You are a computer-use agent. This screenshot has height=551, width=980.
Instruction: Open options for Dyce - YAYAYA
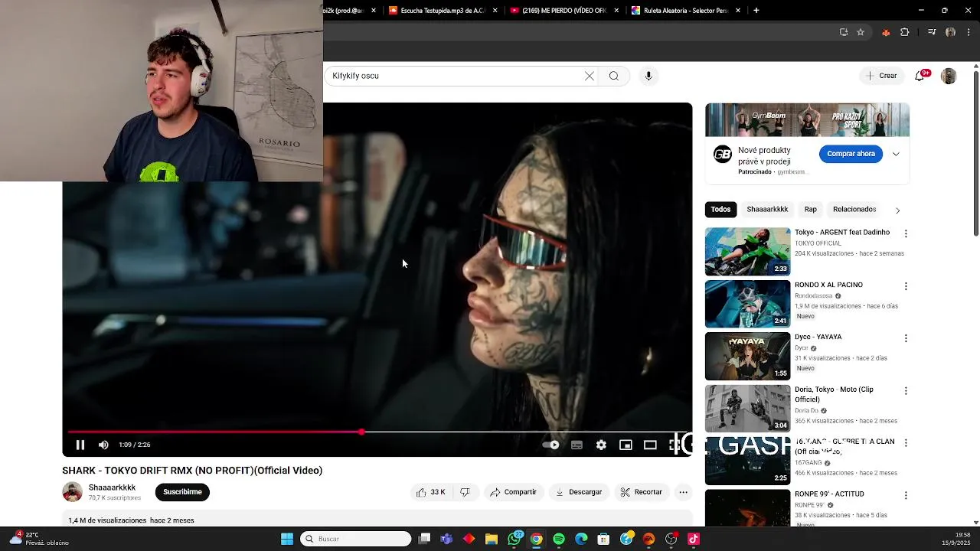pos(906,338)
